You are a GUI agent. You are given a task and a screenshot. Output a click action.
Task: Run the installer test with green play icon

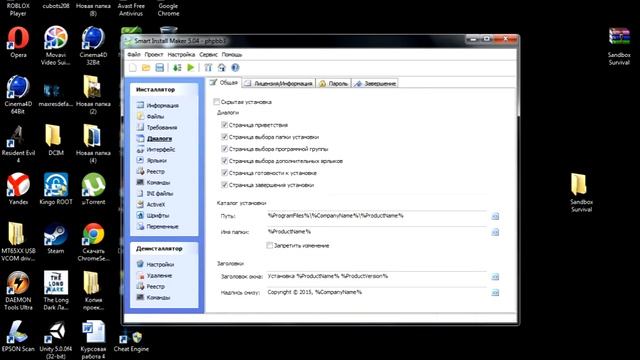tap(190, 68)
